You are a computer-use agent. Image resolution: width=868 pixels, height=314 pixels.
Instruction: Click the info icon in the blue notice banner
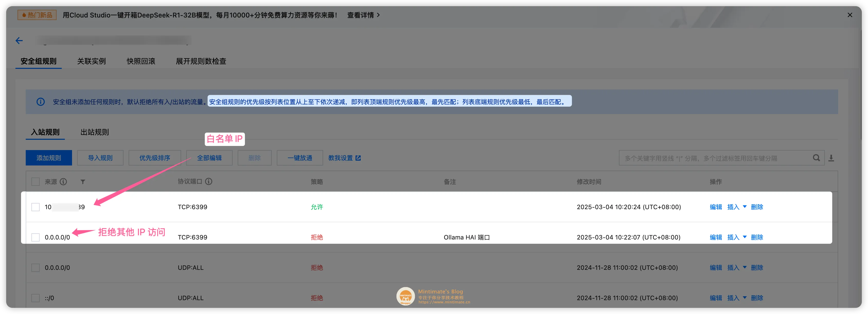tap(40, 101)
